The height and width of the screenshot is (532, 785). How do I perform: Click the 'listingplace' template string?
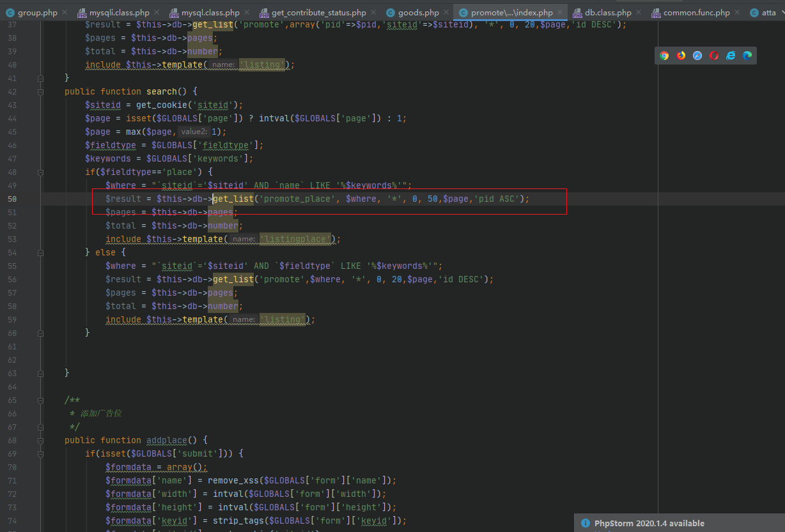(295, 239)
